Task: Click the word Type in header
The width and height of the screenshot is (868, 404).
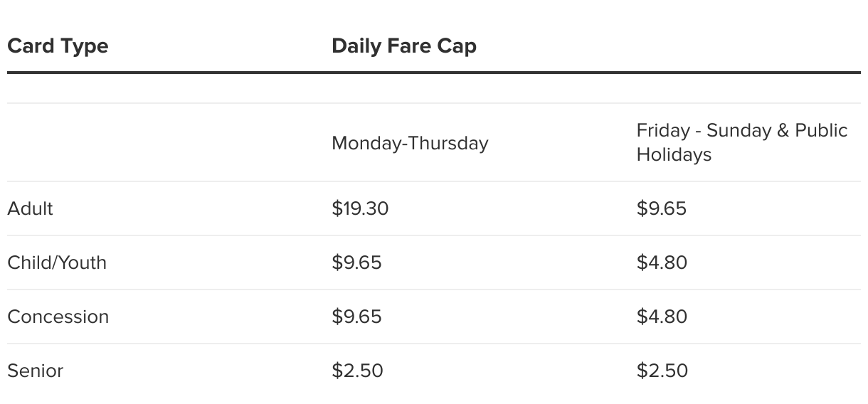Action: [x=83, y=46]
